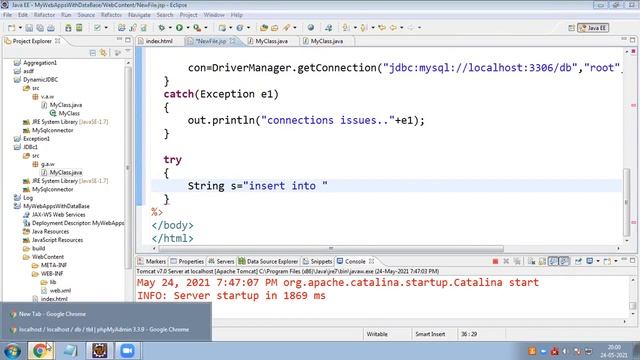Open the Project Explorer view menu arrow
The height and width of the screenshot is (360, 640).
(128, 51)
